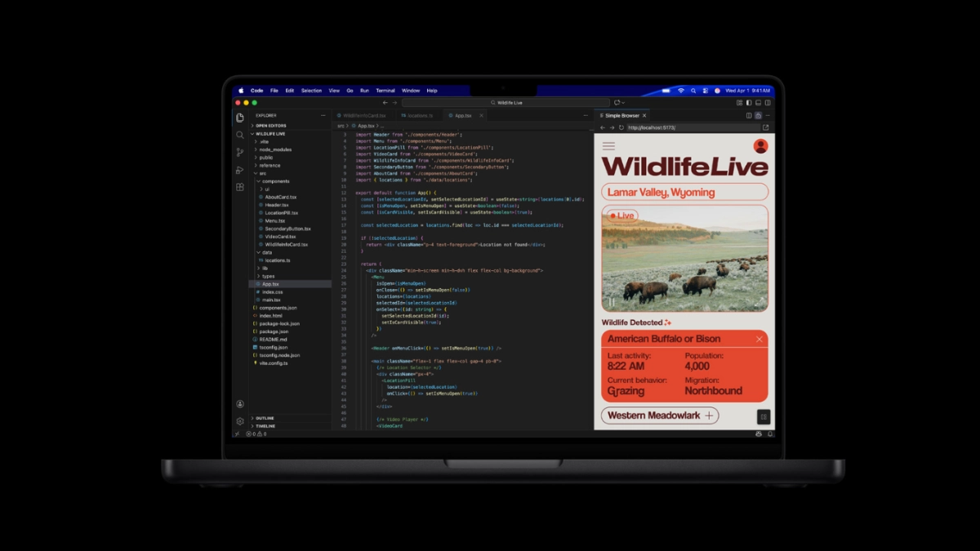Expand the OUTLINE section
Image resolution: width=980 pixels, height=551 pixels.
(x=265, y=418)
